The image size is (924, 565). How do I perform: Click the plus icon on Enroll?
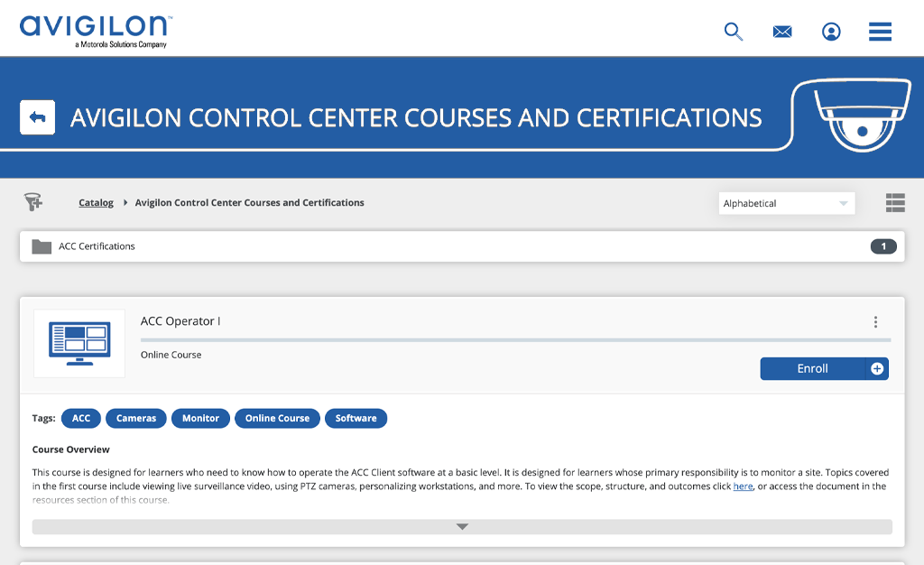point(877,369)
